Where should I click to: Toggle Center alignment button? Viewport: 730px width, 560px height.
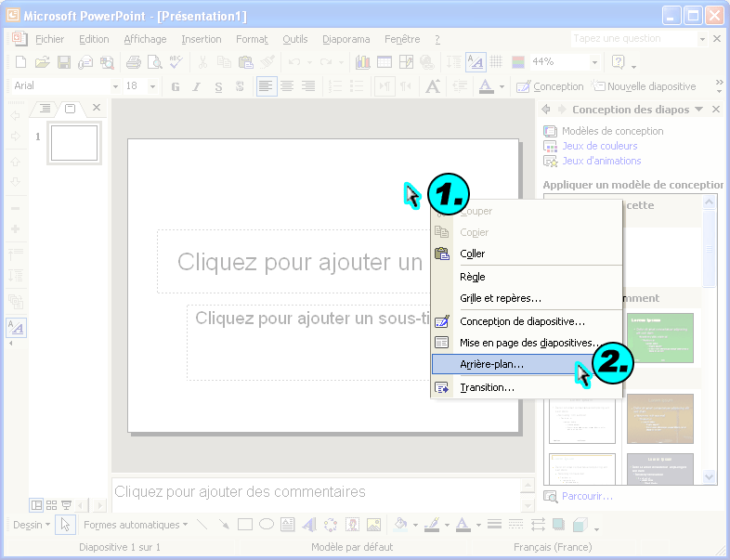pos(287,86)
